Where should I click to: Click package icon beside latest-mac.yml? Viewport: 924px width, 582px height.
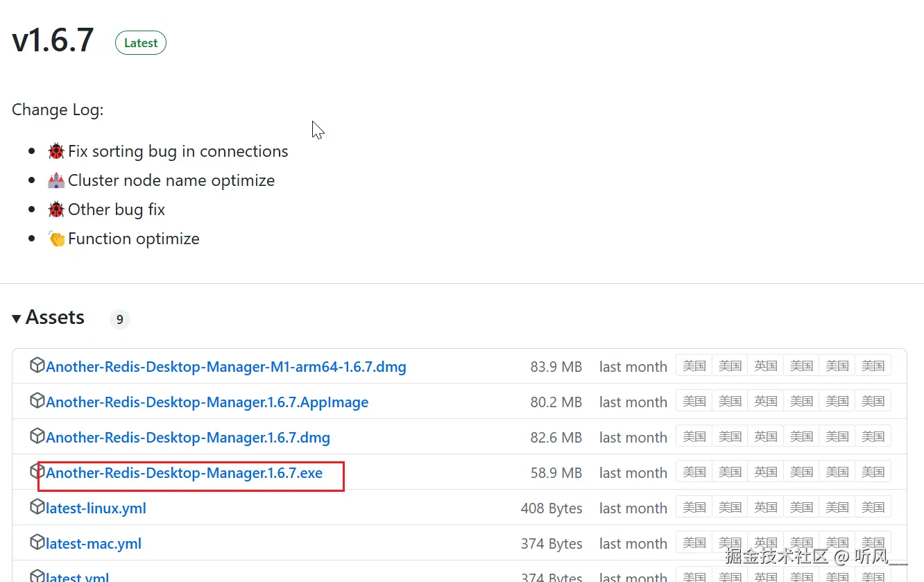(37, 542)
